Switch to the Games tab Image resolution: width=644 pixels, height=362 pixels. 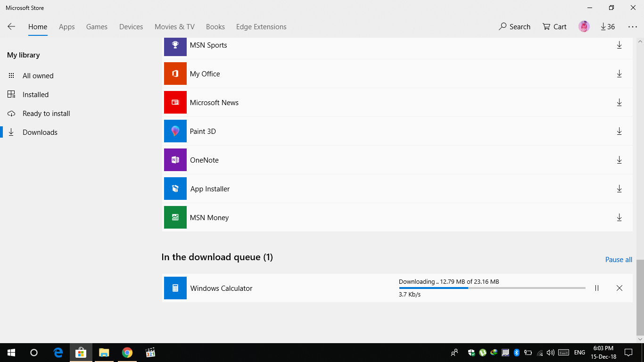[x=97, y=27]
